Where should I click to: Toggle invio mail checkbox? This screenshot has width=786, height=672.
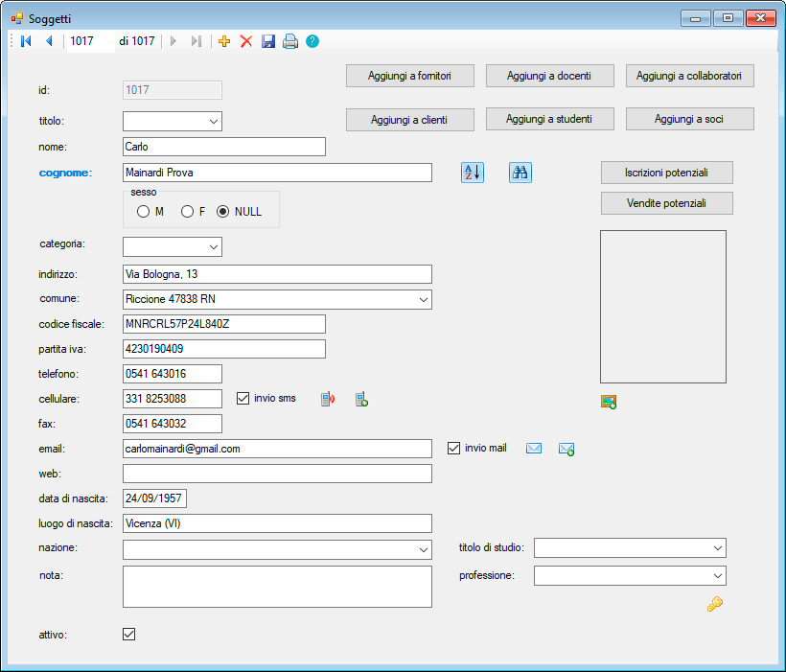(453, 448)
